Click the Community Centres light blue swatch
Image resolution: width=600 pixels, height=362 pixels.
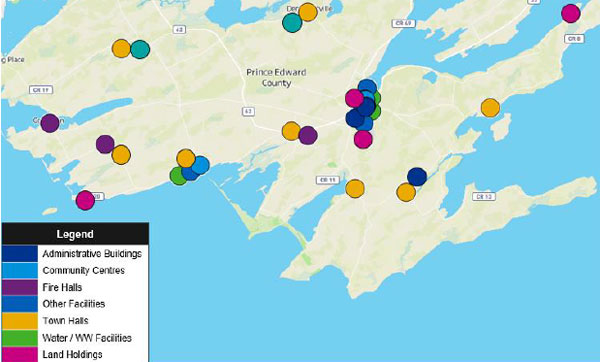20,270
